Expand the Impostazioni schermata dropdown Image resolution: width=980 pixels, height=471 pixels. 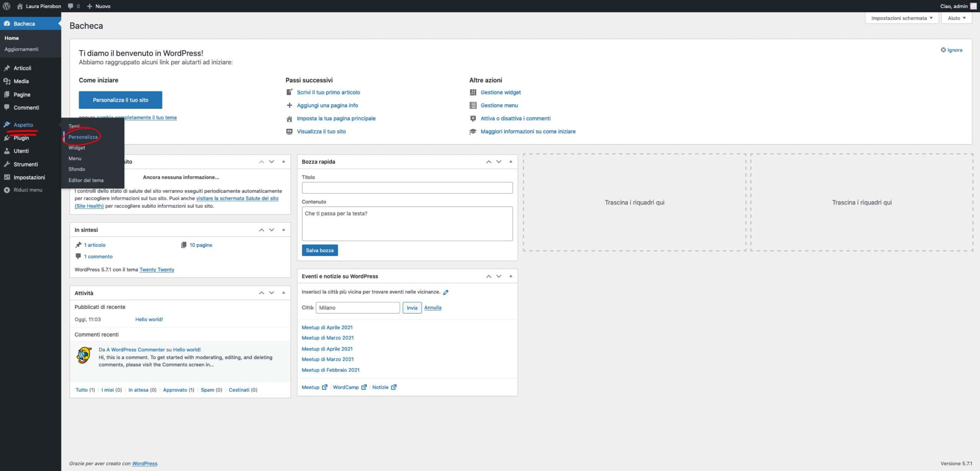point(901,18)
